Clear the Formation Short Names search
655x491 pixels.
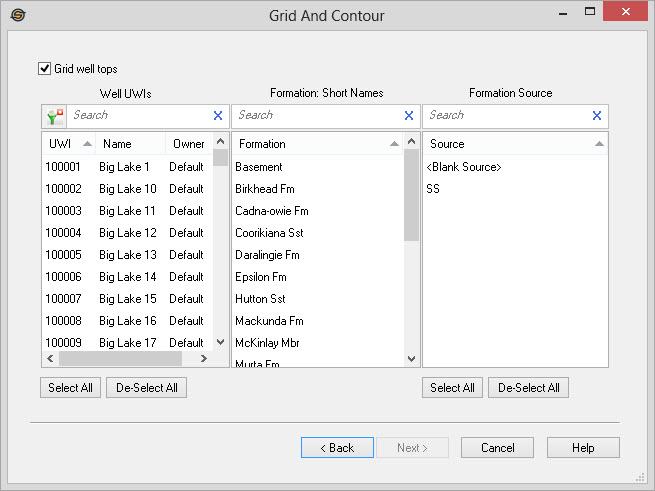click(x=408, y=116)
